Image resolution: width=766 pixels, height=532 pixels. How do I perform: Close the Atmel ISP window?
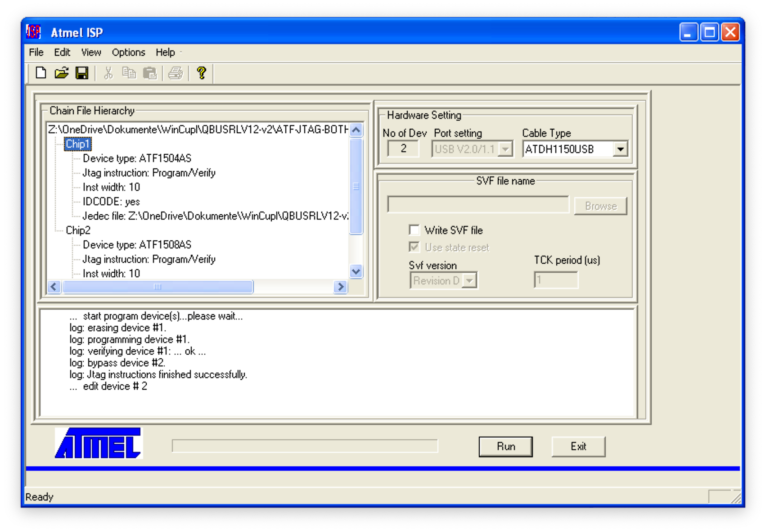pyautogui.click(x=730, y=32)
